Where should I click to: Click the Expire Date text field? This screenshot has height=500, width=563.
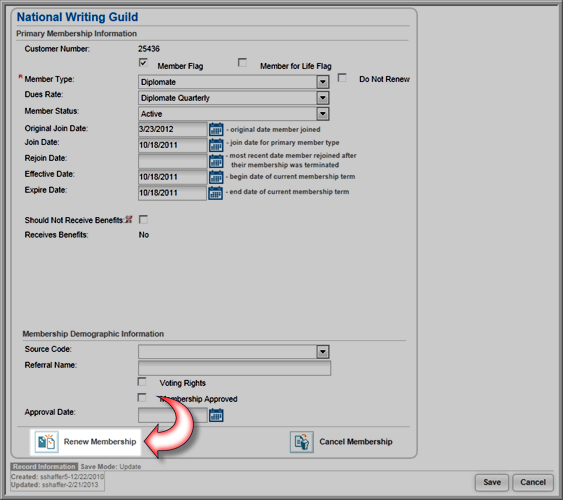173,193
